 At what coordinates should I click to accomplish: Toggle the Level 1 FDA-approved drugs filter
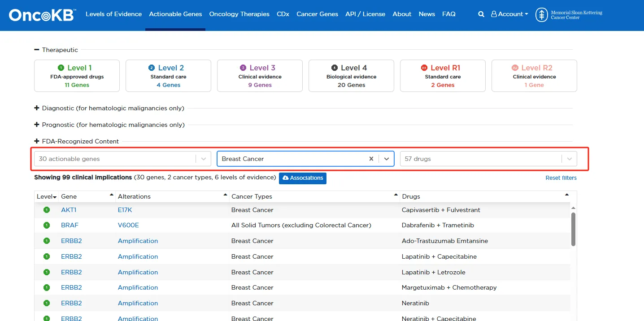click(x=77, y=76)
